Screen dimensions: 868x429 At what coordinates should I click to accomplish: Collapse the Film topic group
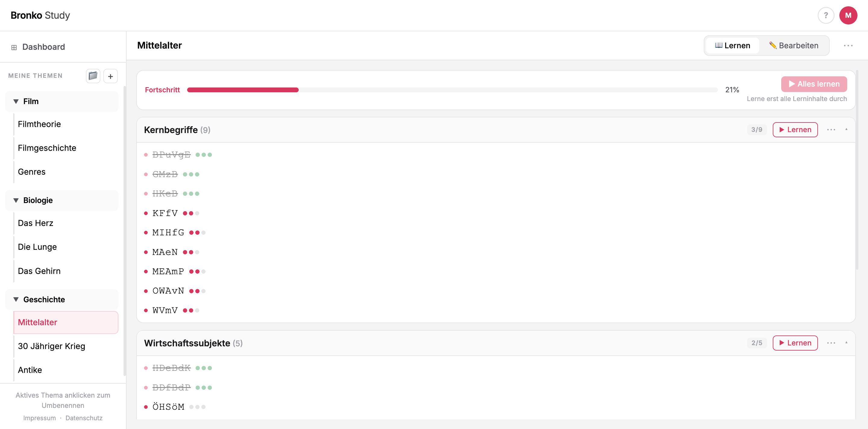(16, 101)
